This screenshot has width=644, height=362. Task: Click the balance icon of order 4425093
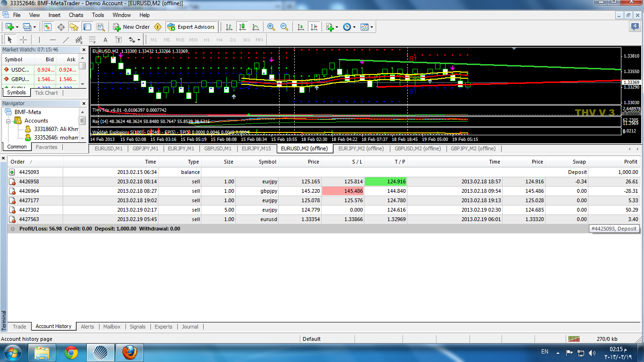pyautogui.click(x=12, y=172)
